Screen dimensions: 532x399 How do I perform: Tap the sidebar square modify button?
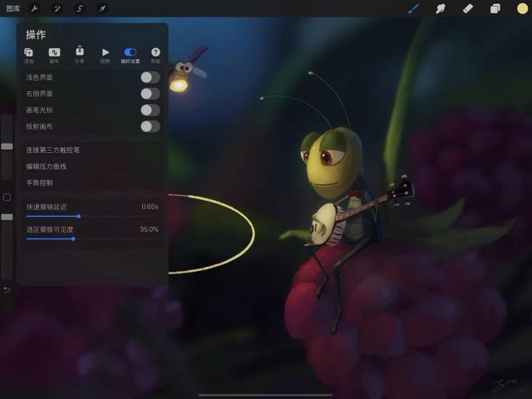point(7,197)
